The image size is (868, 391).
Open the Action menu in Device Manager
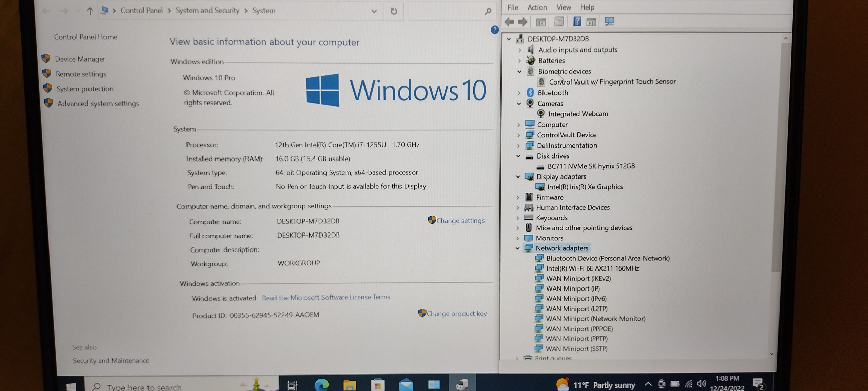pyautogui.click(x=537, y=7)
